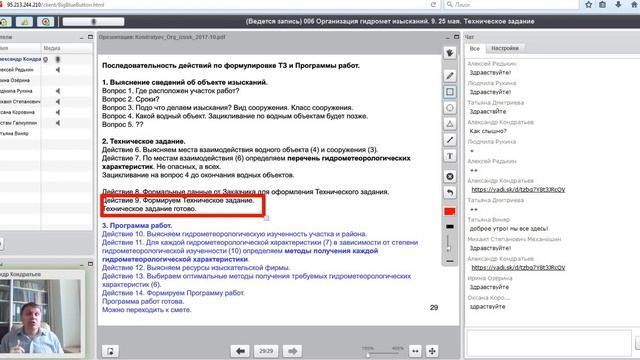Go to the previous slide
The height and width of the screenshot is (360, 640).
coord(240,351)
